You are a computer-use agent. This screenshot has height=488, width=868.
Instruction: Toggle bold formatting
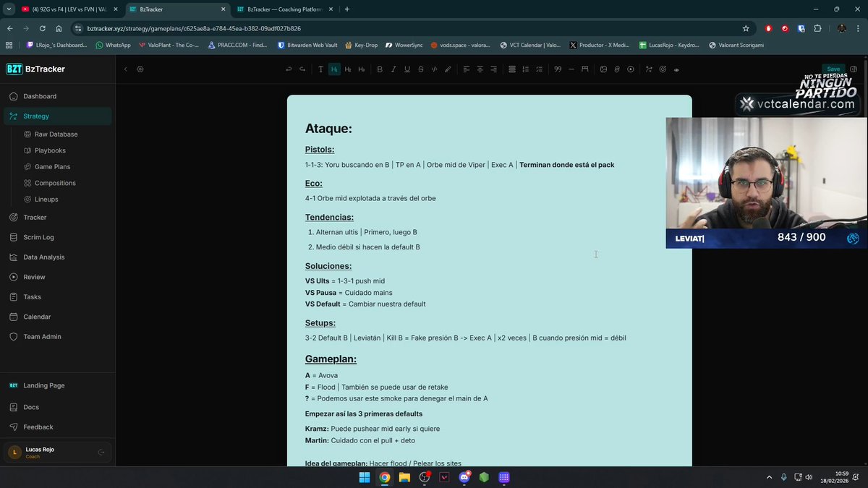(380, 69)
